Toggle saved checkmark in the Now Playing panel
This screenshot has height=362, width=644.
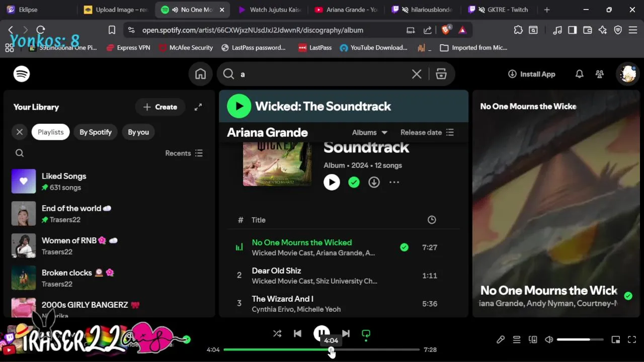tap(628, 296)
